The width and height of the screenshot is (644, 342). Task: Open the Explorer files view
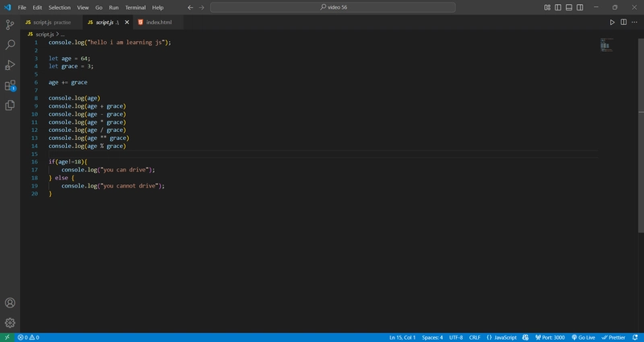pyautogui.click(x=10, y=105)
